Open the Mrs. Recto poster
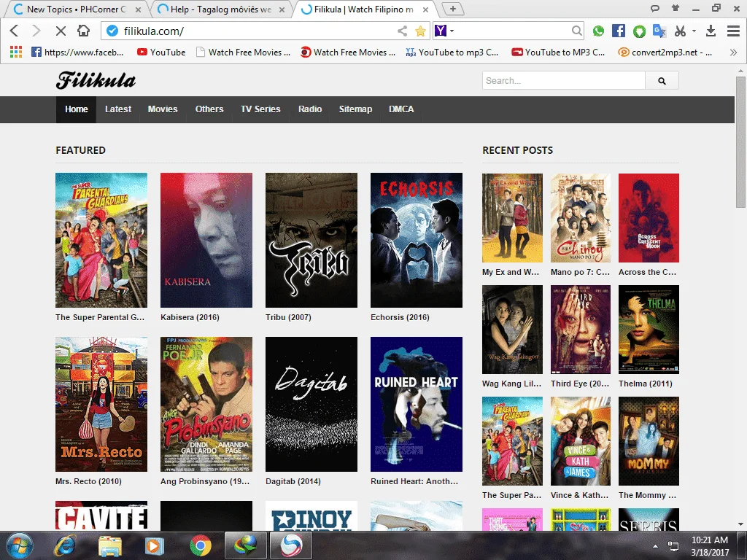 coord(101,404)
